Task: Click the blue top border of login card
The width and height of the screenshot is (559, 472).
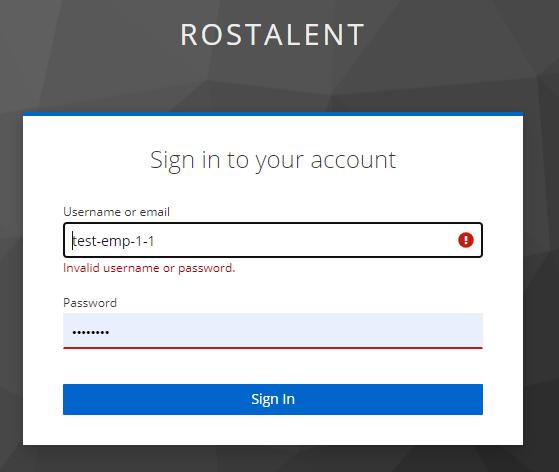Action: point(273,114)
